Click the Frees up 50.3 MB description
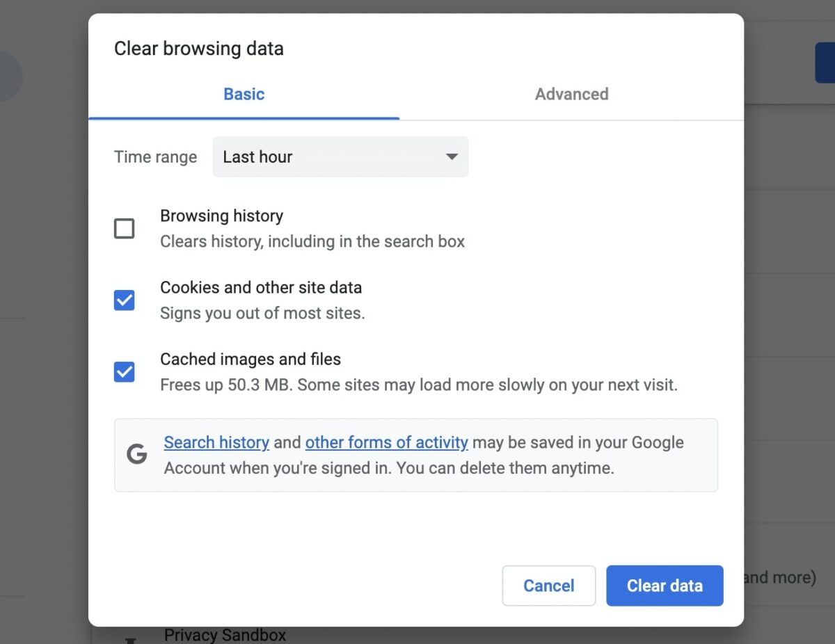The height and width of the screenshot is (644, 835). coord(418,385)
